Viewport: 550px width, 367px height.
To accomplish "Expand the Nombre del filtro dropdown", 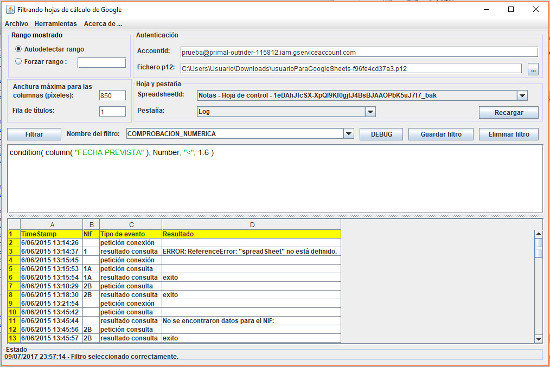I will pyautogui.click(x=348, y=134).
